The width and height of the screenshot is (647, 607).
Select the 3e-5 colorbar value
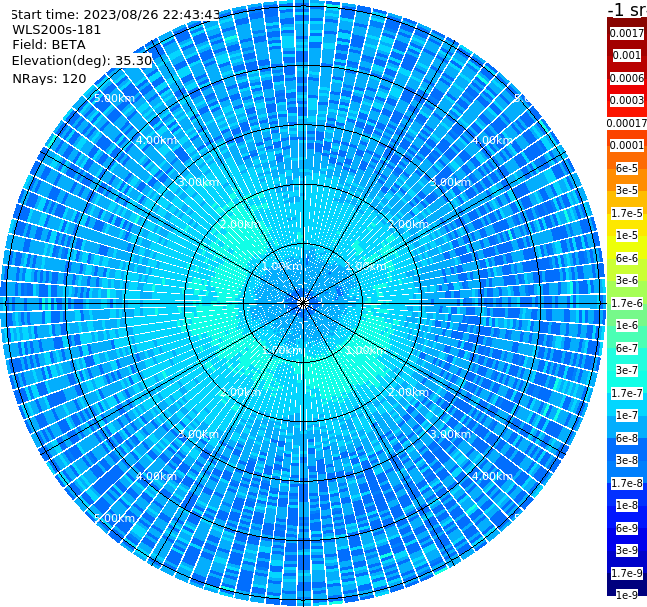click(x=627, y=190)
